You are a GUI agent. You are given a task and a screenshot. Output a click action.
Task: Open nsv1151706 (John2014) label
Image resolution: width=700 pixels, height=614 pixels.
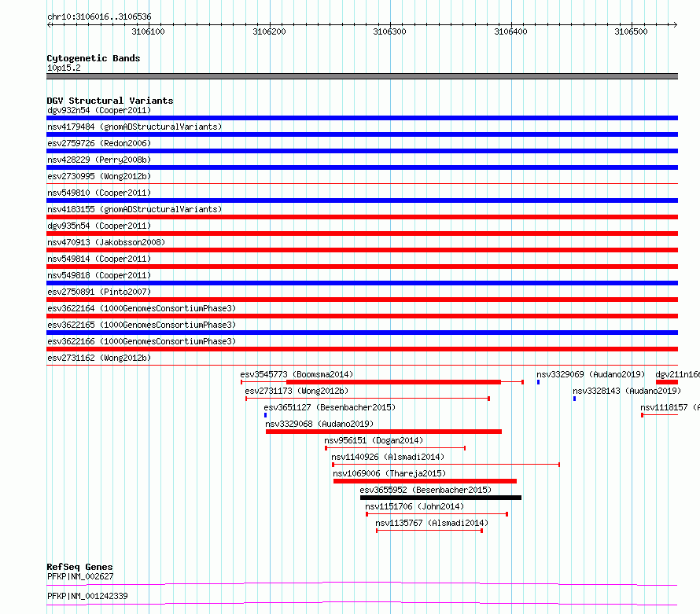point(414,506)
